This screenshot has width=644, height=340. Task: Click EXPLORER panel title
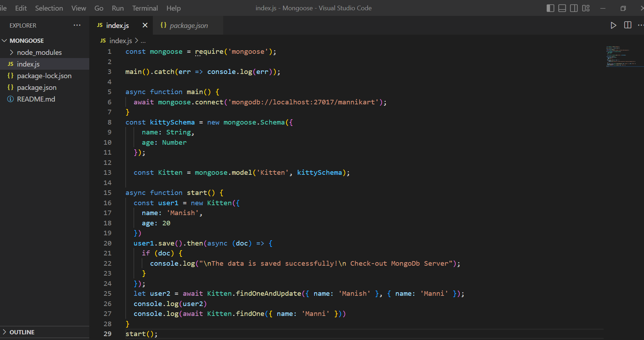pos(23,25)
